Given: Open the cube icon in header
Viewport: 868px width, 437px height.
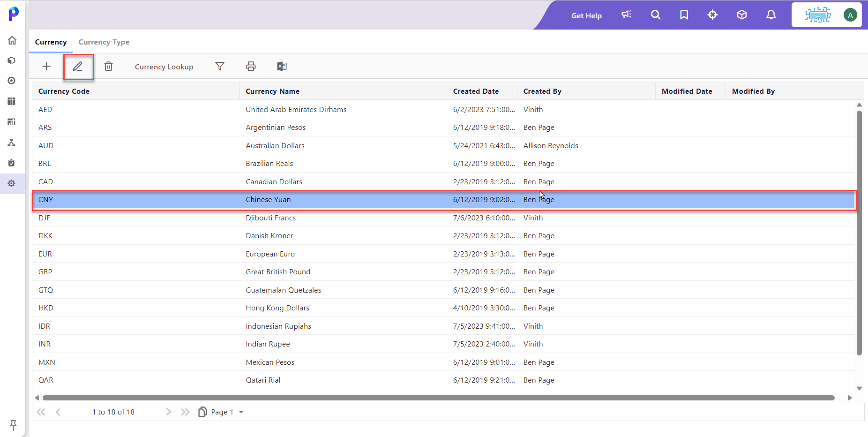Looking at the screenshot, I should coord(742,15).
